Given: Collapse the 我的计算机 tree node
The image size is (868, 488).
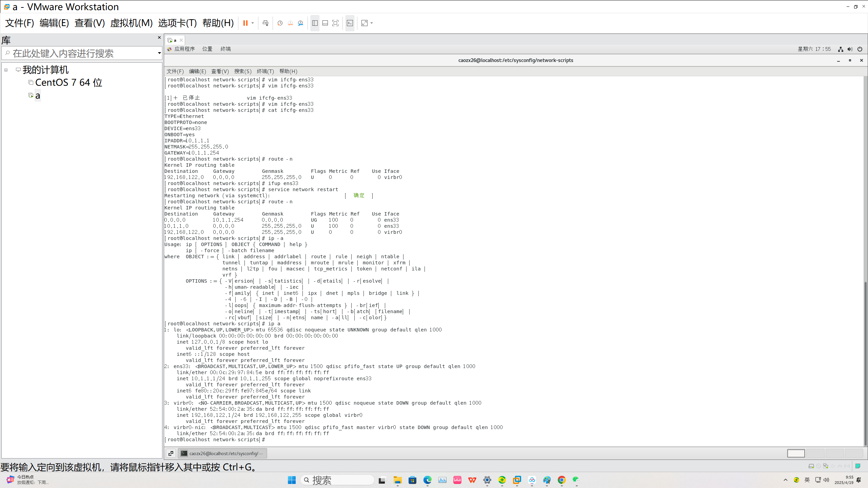Looking at the screenshot, I should (x=6, y=70).
